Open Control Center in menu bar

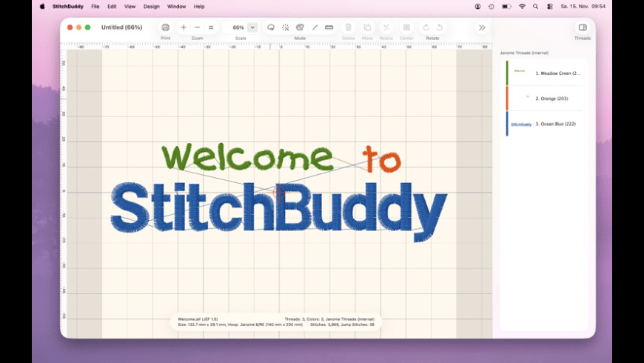pyautogui.click(x=550, y=7)
